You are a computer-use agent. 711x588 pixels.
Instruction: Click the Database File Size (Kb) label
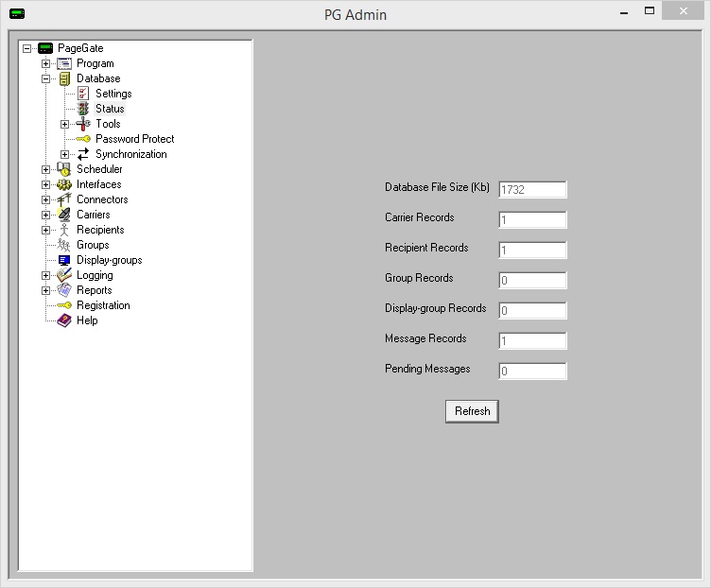point(437,187)
